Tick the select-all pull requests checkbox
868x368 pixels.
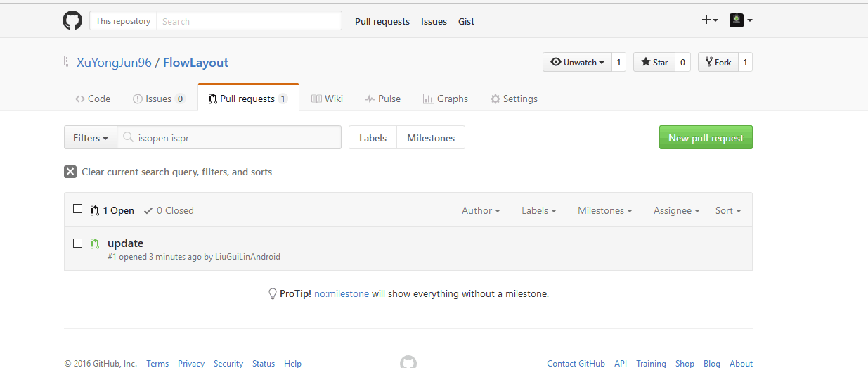(78, 209)
